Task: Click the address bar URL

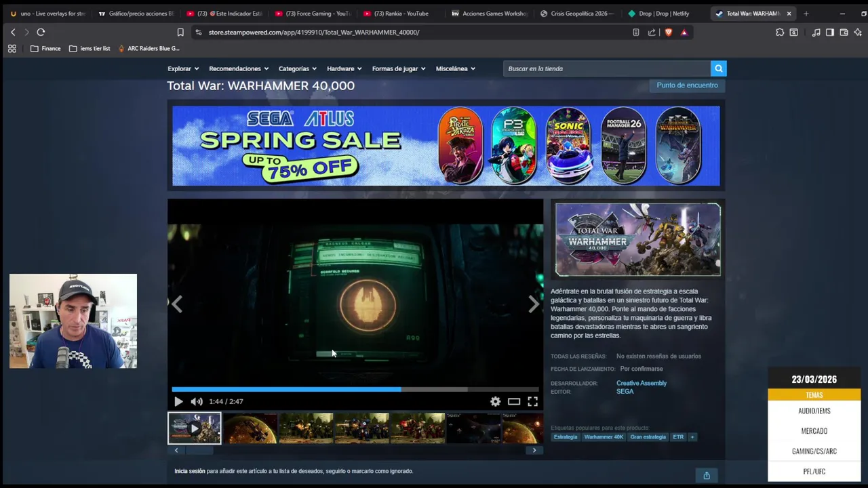Action: coord(314,32)
